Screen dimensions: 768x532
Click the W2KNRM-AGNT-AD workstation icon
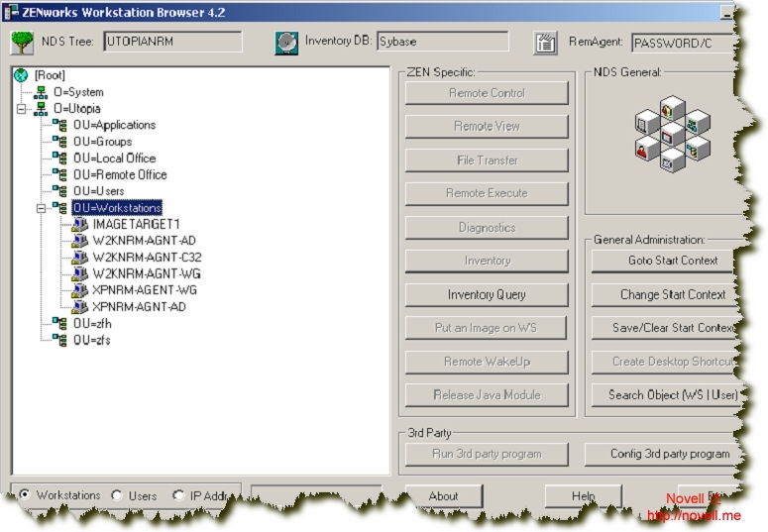tap(80, 241)
